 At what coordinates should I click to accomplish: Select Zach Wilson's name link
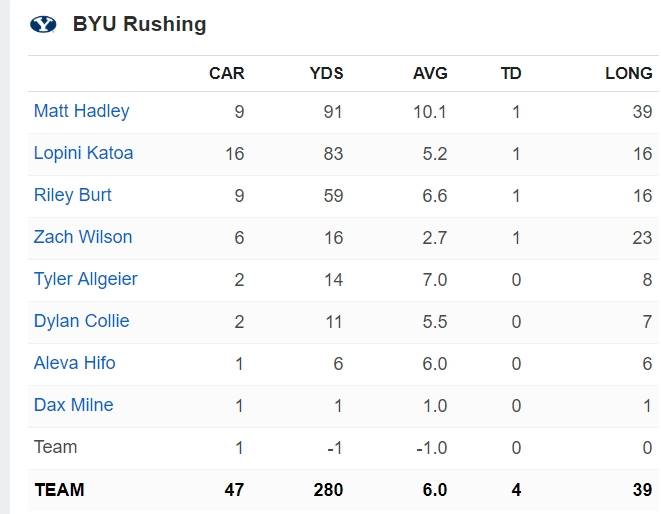pyautogui.click(x=83, y=237)
